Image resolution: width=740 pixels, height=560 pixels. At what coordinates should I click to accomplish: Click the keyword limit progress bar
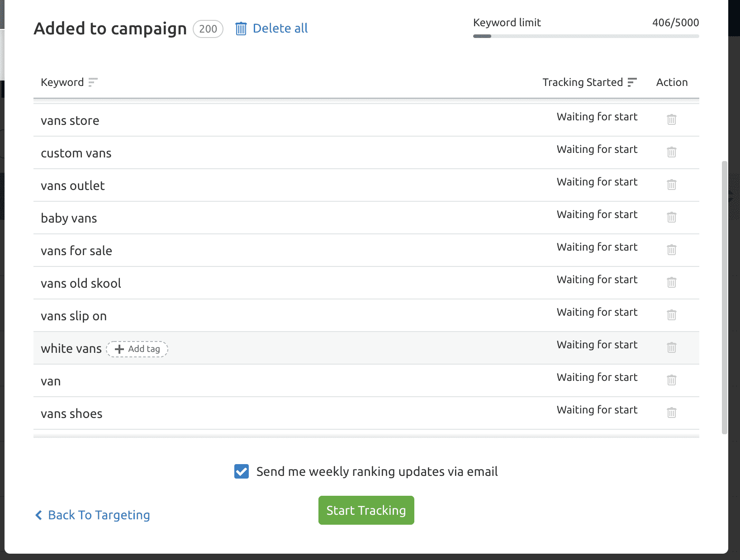pyautogui.click(x=585, y=36)
